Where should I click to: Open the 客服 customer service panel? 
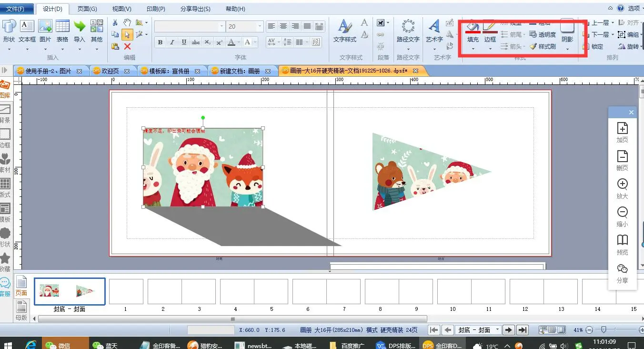[x=5, y=287]
